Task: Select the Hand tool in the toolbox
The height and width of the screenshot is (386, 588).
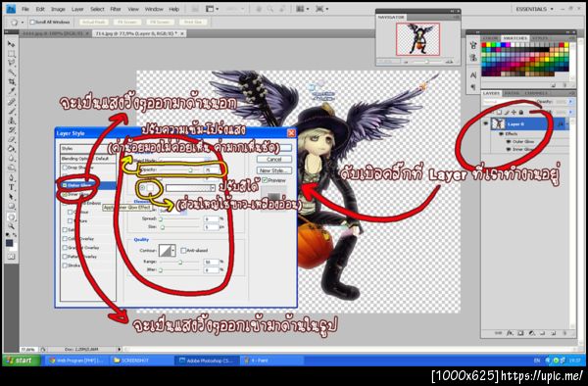Action: pos(11,217)
